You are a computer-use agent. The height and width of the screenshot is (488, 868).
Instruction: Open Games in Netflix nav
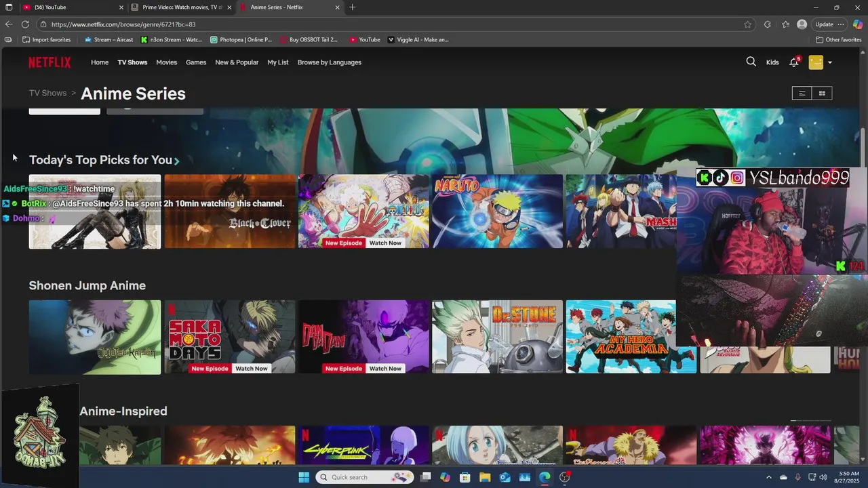(196, 62)
